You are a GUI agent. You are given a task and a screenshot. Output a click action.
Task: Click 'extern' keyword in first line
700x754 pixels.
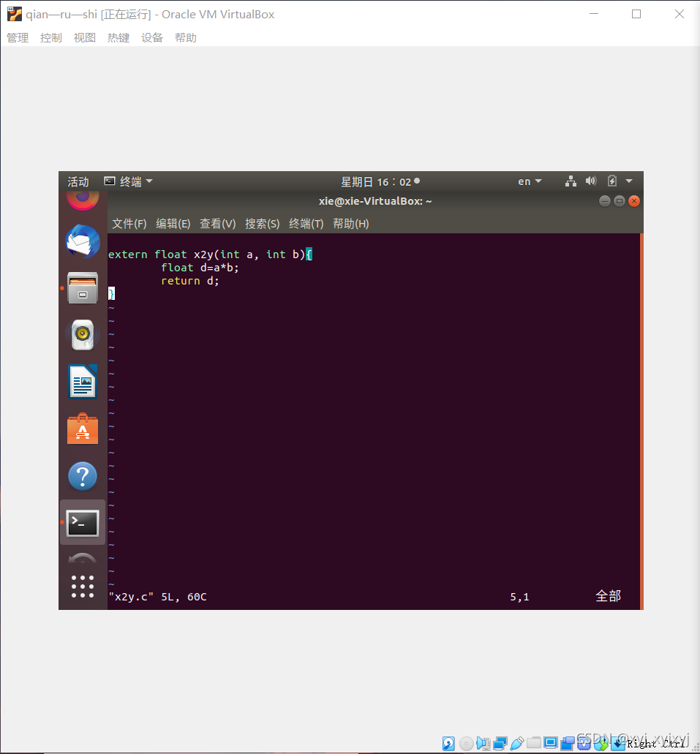tap(128, 255)
